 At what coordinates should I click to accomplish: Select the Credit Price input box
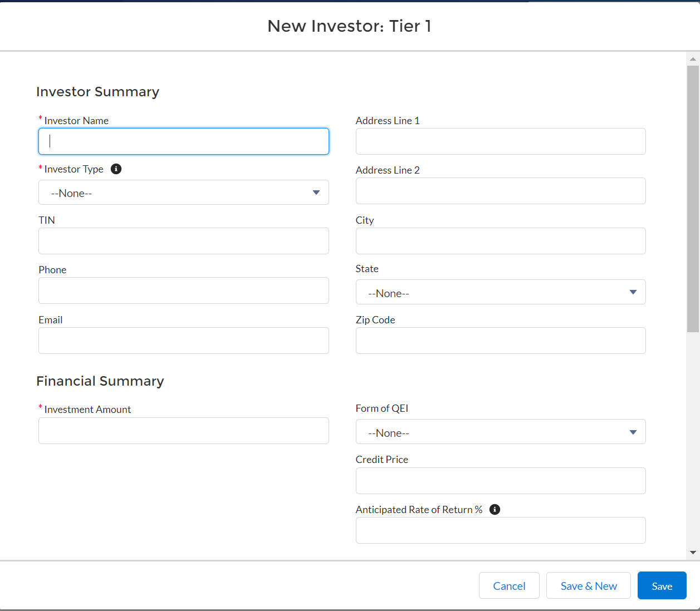[x=500, y=481]
